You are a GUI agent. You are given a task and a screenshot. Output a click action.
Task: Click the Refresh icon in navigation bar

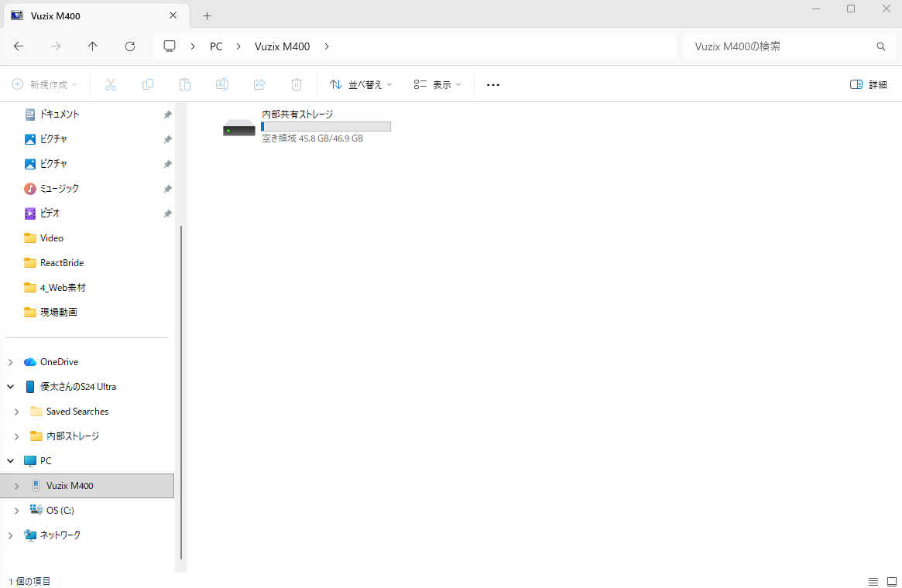[x=130, y=46]
